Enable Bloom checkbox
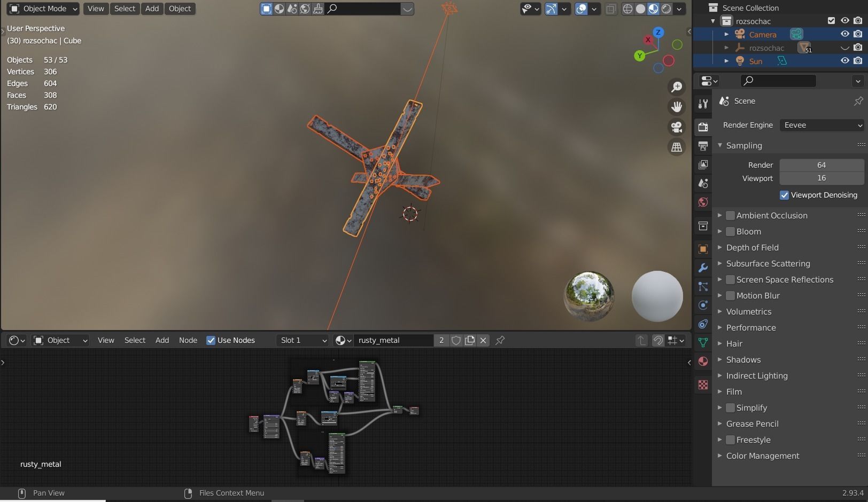The height and width of the screenshot is (502, 868). 730,231
